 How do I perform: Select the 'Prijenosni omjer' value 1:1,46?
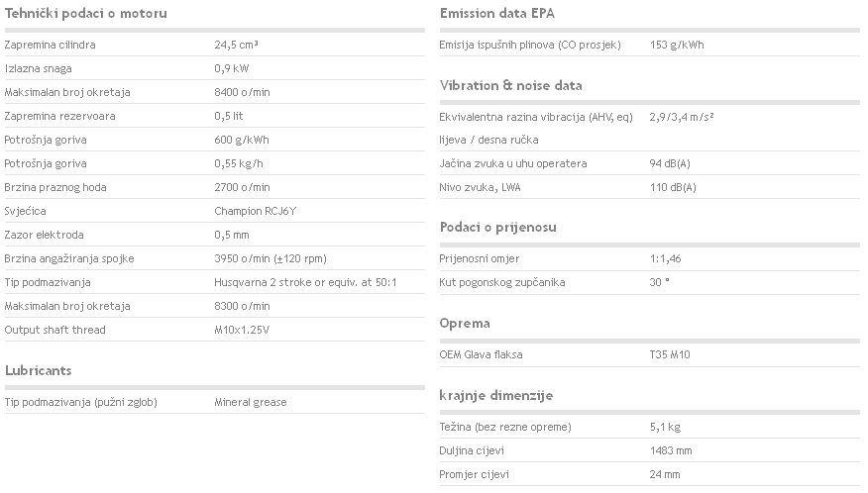[x=666, y=259]
